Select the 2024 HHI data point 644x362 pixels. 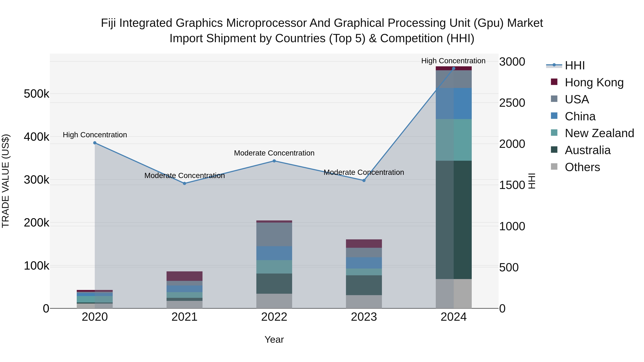coord(454,68)
